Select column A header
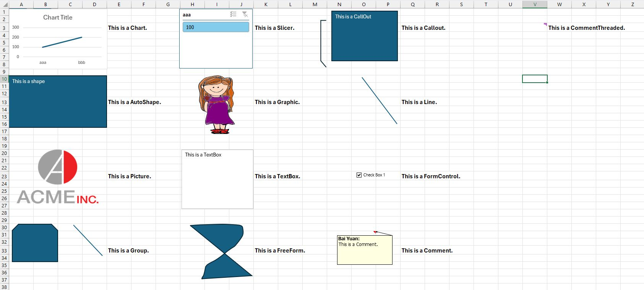 (x=21, y=4)
